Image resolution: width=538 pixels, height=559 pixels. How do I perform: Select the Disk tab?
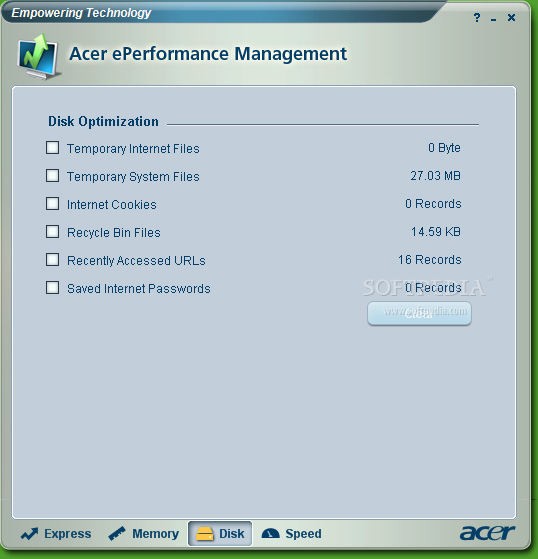pyautogui.click(x=220, y=534)
